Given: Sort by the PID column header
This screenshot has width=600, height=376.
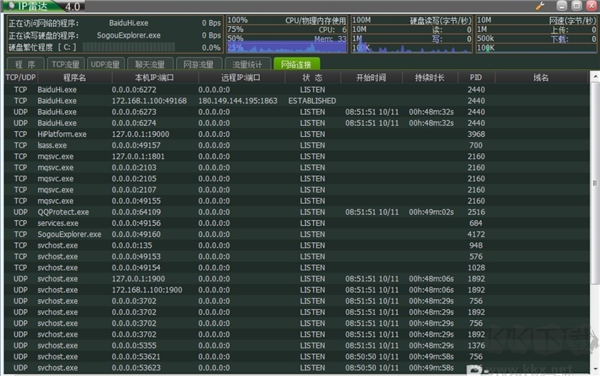Looking at the screenshot, I should pyautogui.click(x=476, y=78).
